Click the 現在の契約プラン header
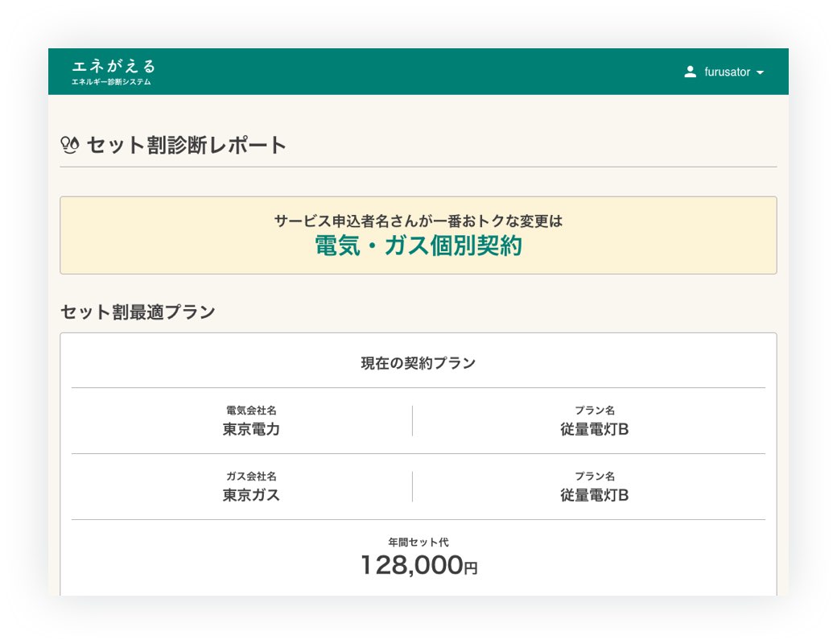 [418, 363]
